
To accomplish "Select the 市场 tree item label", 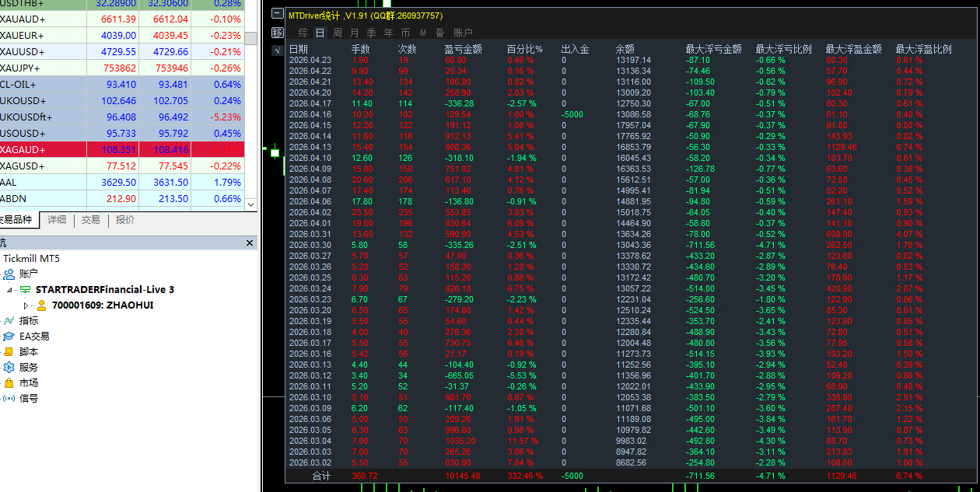I will pyautogui.click(x=29, y=382).
